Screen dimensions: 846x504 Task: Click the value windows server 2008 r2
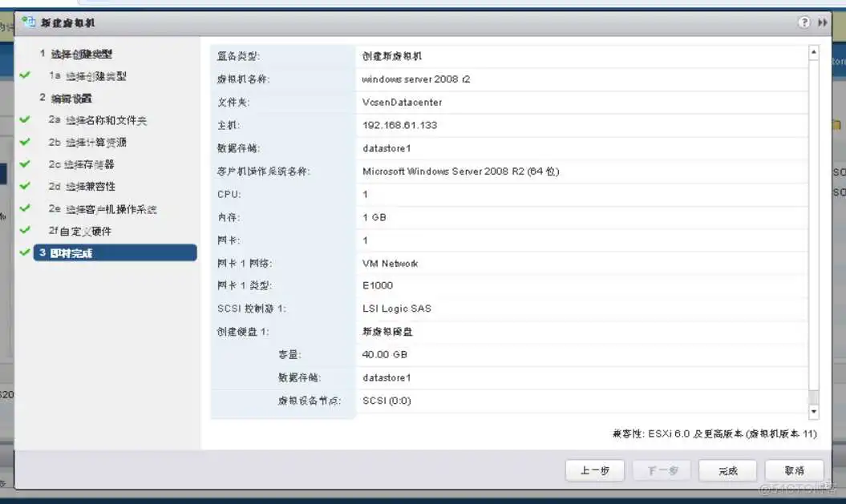[x=416, y=79]
